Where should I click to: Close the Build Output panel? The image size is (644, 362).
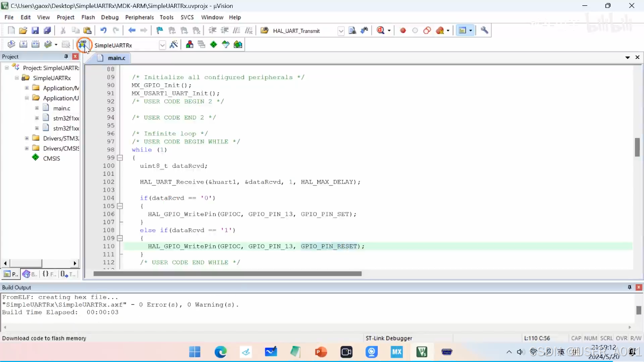click(639, 287)
